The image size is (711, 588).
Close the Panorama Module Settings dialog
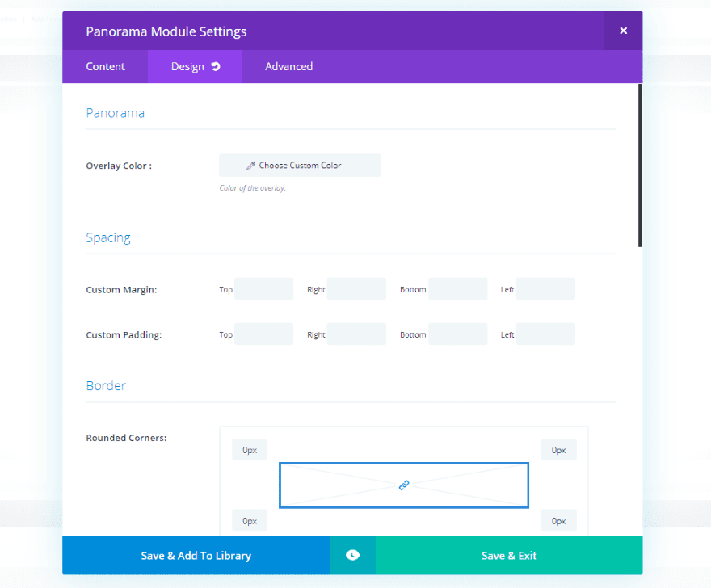(623, 31)
